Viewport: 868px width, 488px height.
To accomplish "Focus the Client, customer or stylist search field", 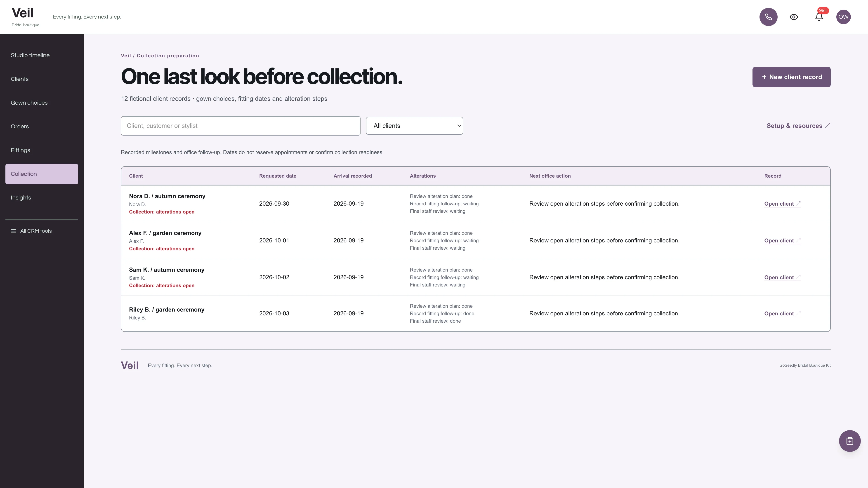I will coord(241,126).
